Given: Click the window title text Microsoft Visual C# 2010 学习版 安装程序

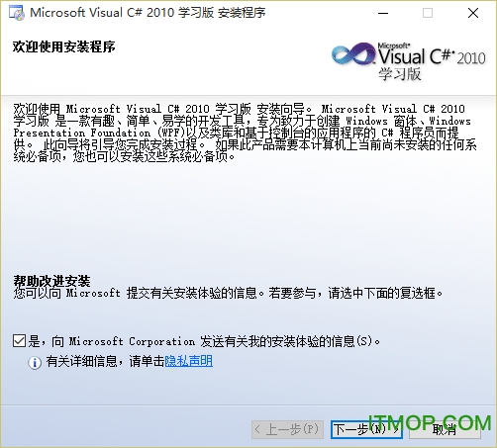Looking at the screenshot, I should coord(148,13).
